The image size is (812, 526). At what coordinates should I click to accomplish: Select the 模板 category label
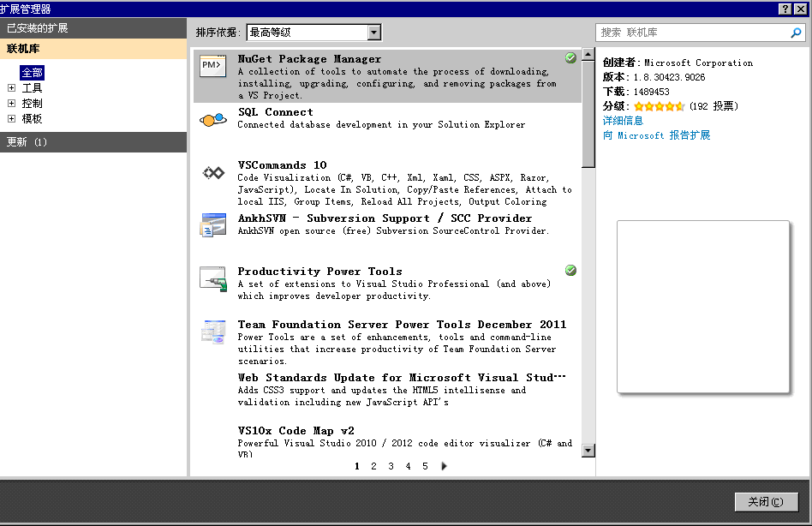32,119
